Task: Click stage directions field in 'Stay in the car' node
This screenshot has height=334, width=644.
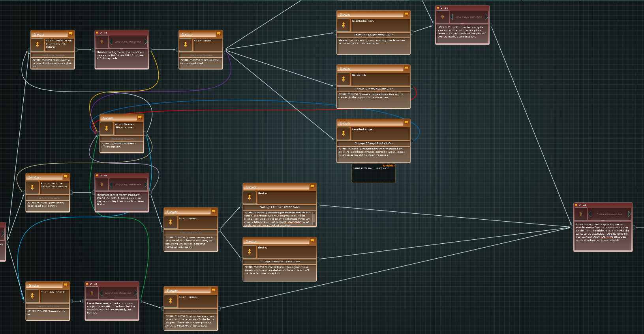Action: coord(48,306)
